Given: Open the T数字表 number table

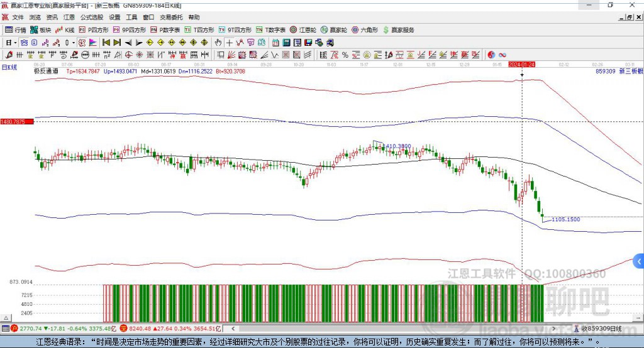Looking at the screenshot, I should 271,30.
